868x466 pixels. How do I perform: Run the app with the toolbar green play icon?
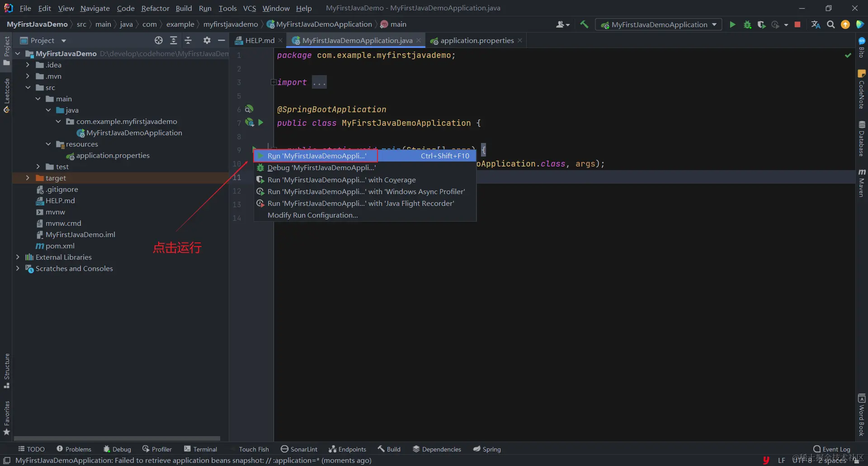[x=732, y=24]
